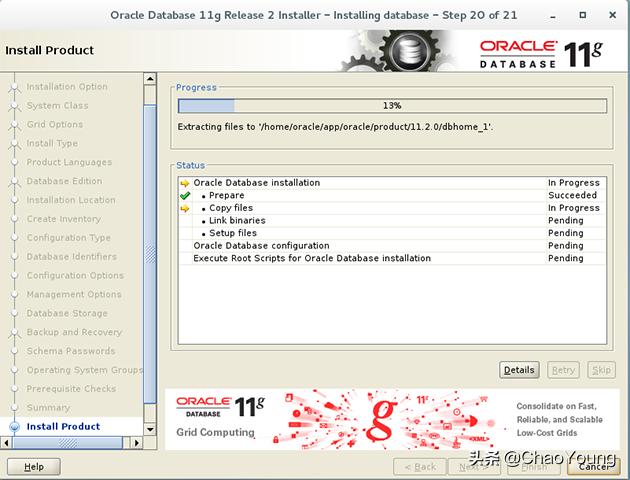
Task: Click the sidebar horizontal scroll right arrow
Action: pos(137,443)
